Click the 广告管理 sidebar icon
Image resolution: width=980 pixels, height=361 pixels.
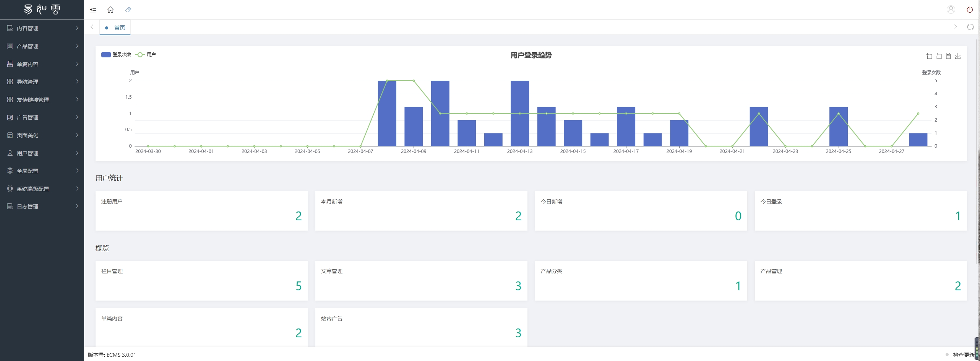10,117
